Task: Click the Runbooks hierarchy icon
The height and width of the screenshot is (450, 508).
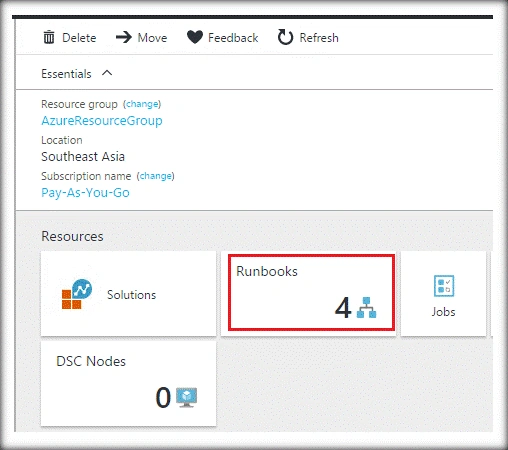Action: tap(366, 307)
